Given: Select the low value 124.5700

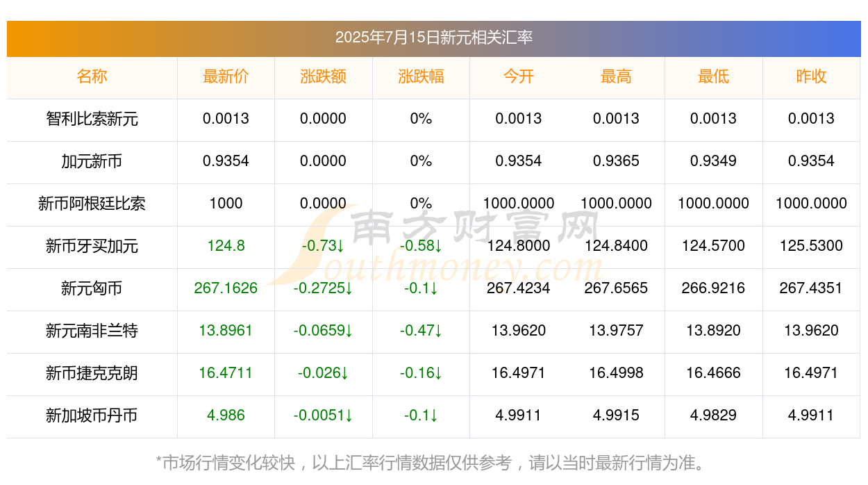Looking at the screenshot, I should [713, 246].
